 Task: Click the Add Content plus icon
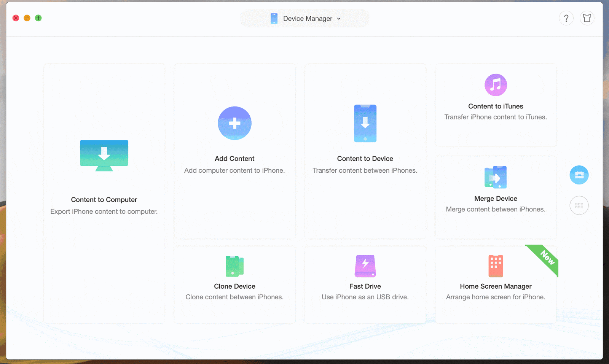(x=234, y=123)
